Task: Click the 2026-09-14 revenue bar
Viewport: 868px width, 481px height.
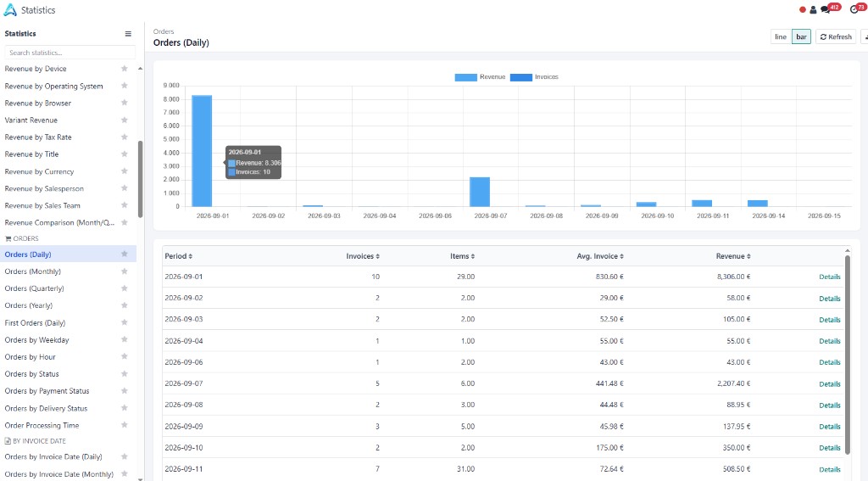Action: point(757,204)
